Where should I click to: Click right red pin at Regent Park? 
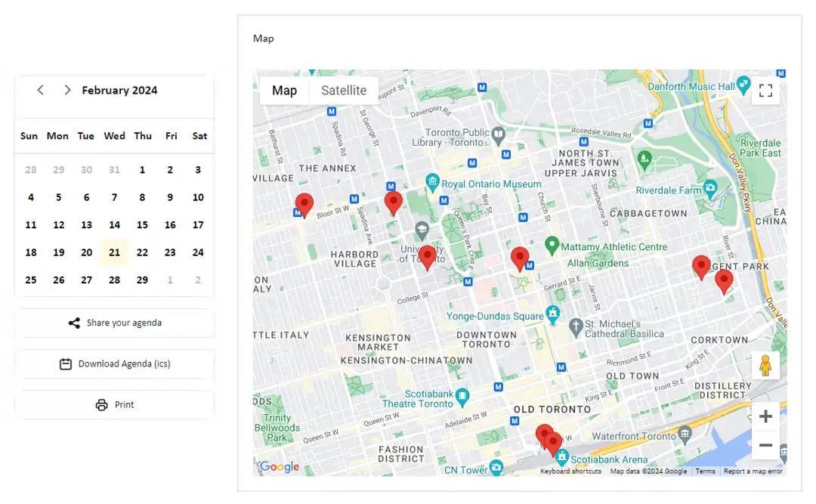point(724,281)
